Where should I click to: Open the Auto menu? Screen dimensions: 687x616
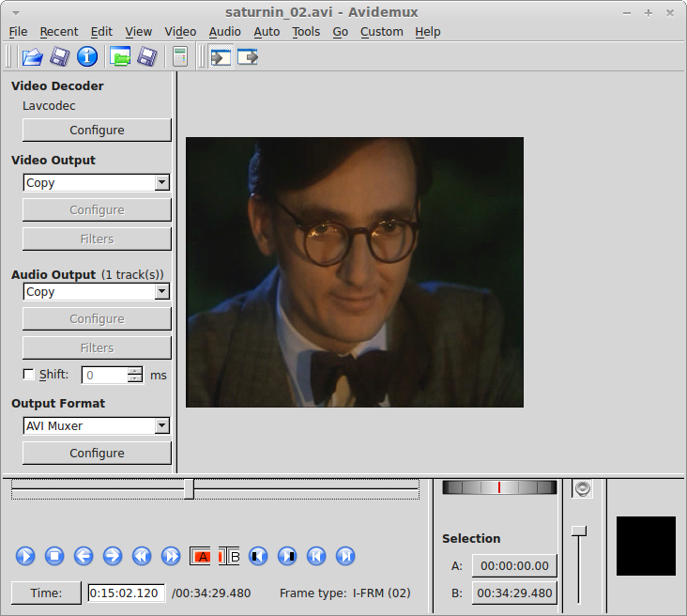click(267, 32)
